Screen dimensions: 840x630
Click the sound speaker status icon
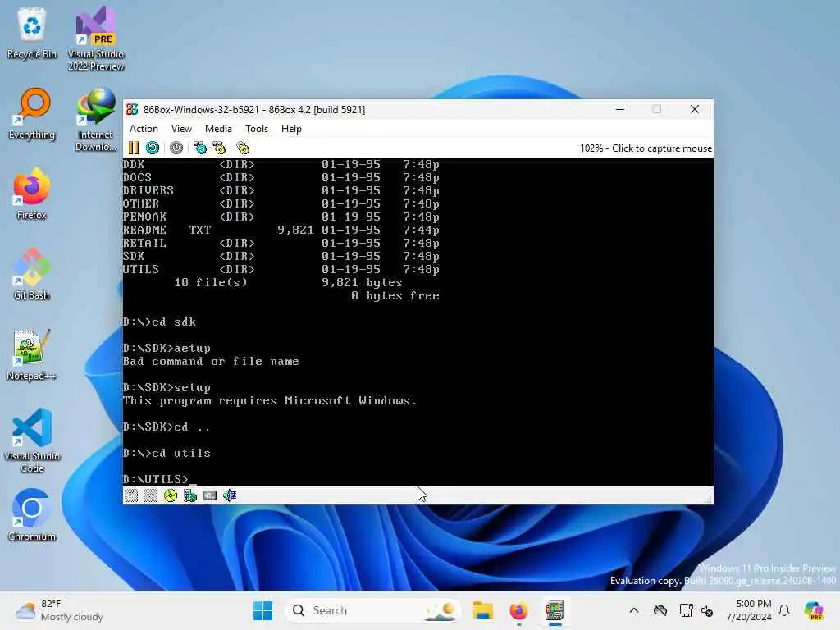pos(230,495)
